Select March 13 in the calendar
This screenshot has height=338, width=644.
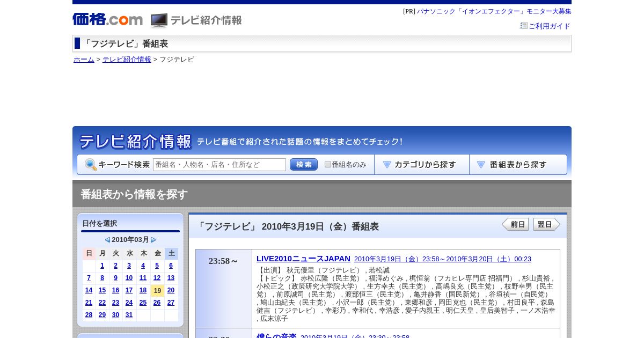[x=171, y=278]
